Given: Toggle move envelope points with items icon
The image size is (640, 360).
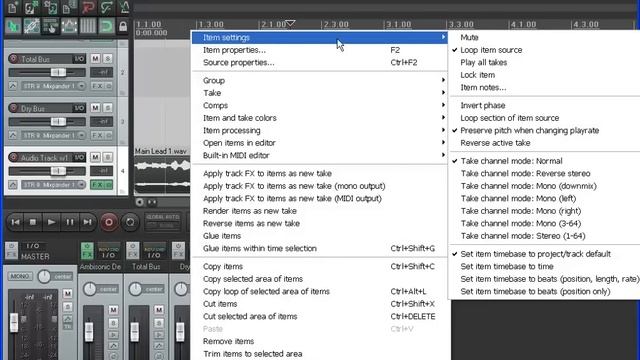Looking at the screenshot, I should tap(69, 27).
